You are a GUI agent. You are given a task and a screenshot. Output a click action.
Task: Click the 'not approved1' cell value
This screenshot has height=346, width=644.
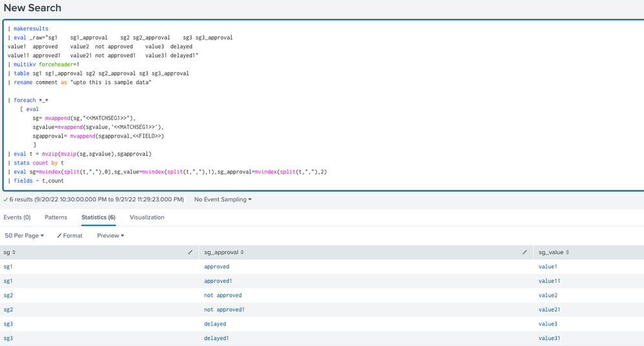pos(224,310)
